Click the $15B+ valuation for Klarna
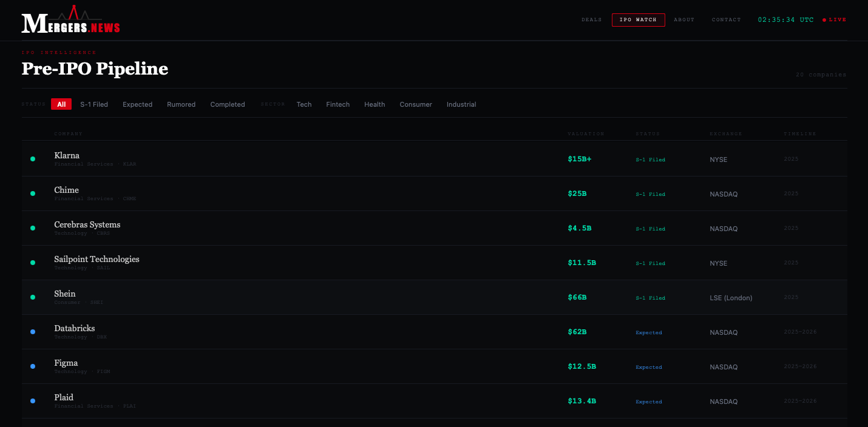868x427 pixels. pos(580,159)
